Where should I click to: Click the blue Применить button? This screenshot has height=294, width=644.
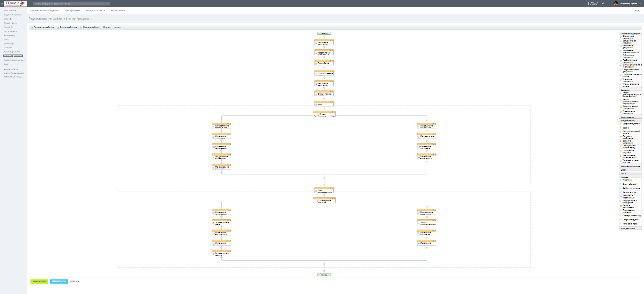click(59, 281)
